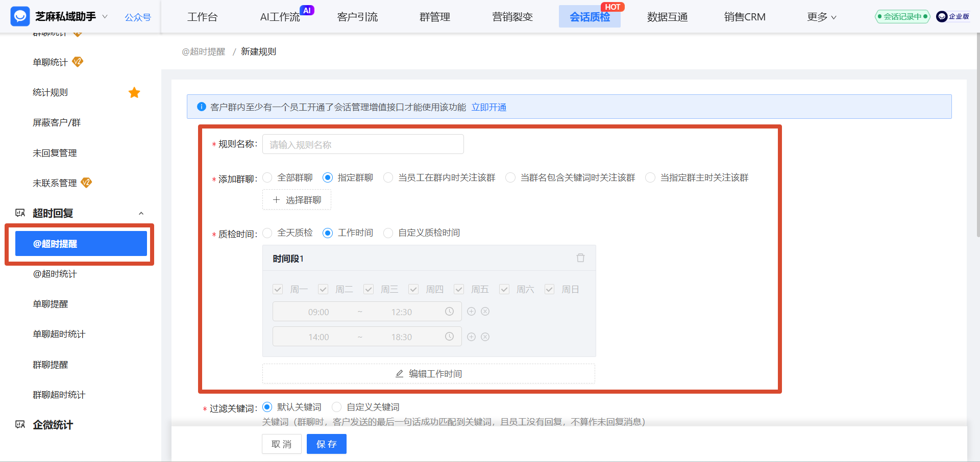This screenshot has width=980, height=462.
Task: Click the 09:00 start time field
Action: click(318, 312)
